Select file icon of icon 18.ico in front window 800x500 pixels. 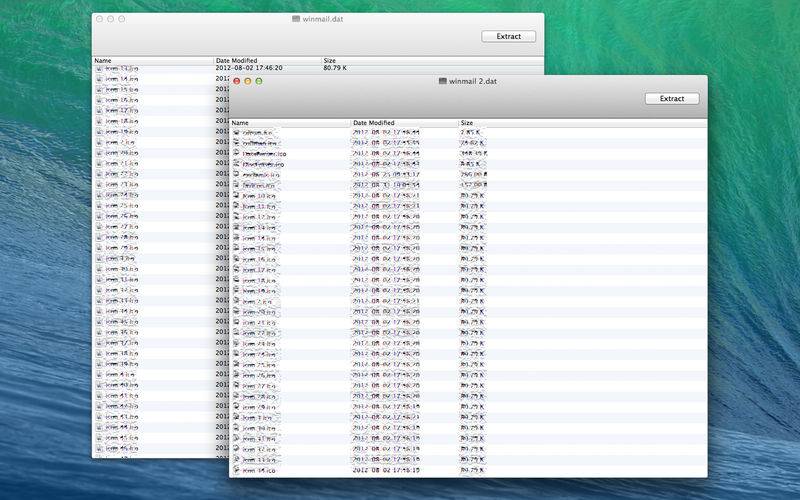(236, 280)
